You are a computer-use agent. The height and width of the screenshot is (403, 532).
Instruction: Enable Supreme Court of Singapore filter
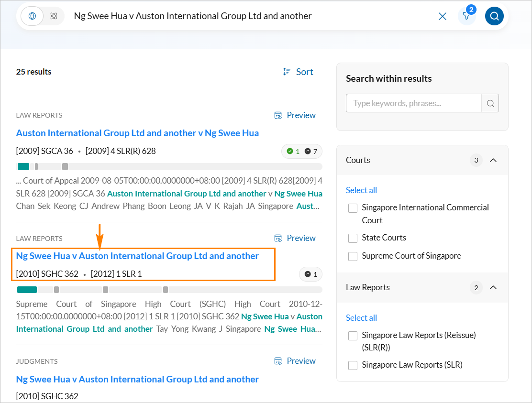[x=353, y=256]
